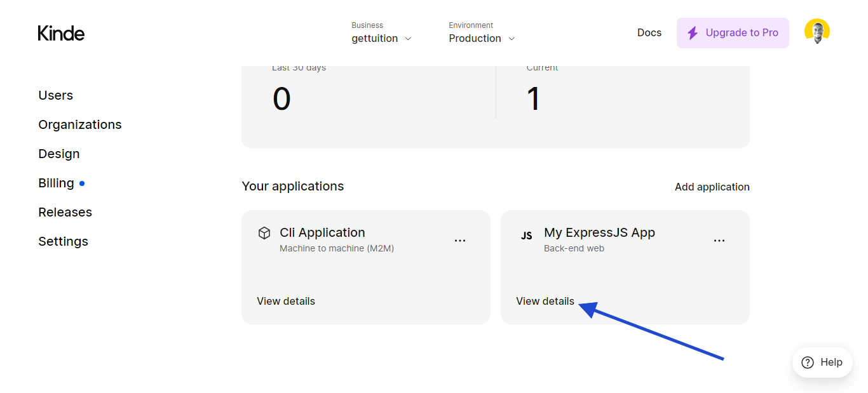The width and height of the screenshot is (868, 393).
Task: Open Cli Application three-dot menu
Action: click(460, 241)
